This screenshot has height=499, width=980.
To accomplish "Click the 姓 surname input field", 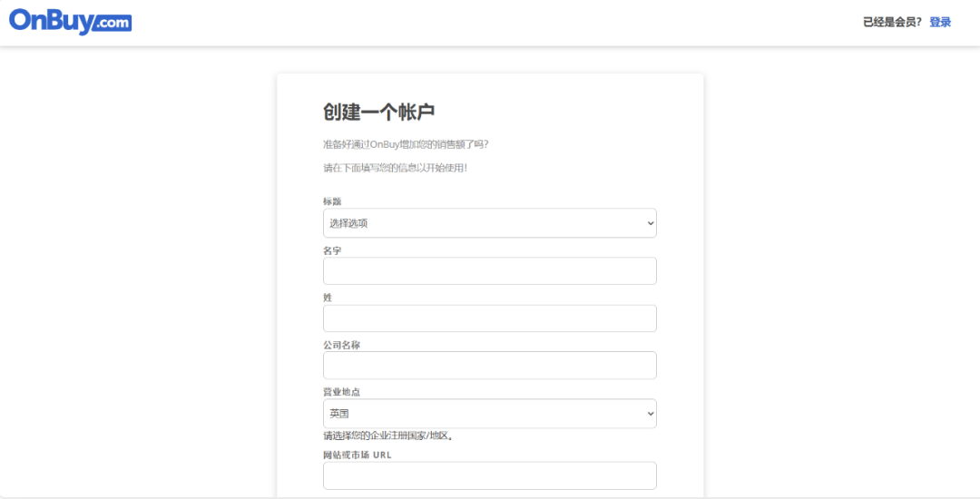I will tap(489, 318).
